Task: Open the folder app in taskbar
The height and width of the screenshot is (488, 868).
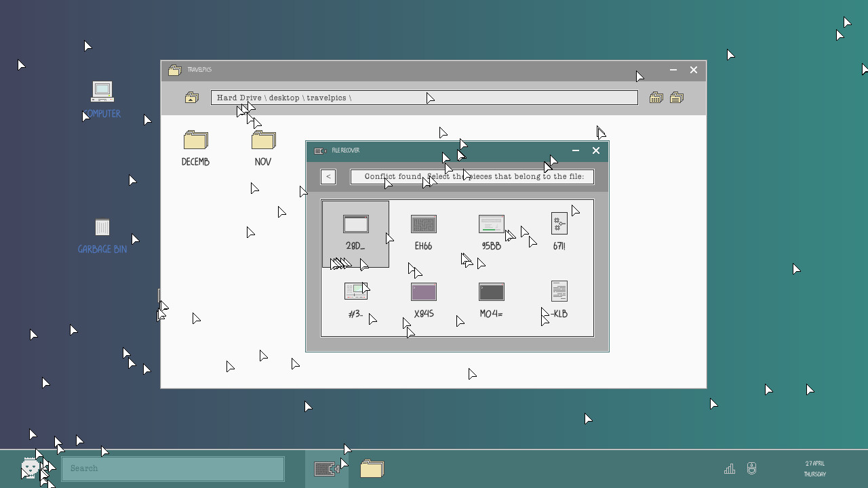Action: tap(372, 468)
